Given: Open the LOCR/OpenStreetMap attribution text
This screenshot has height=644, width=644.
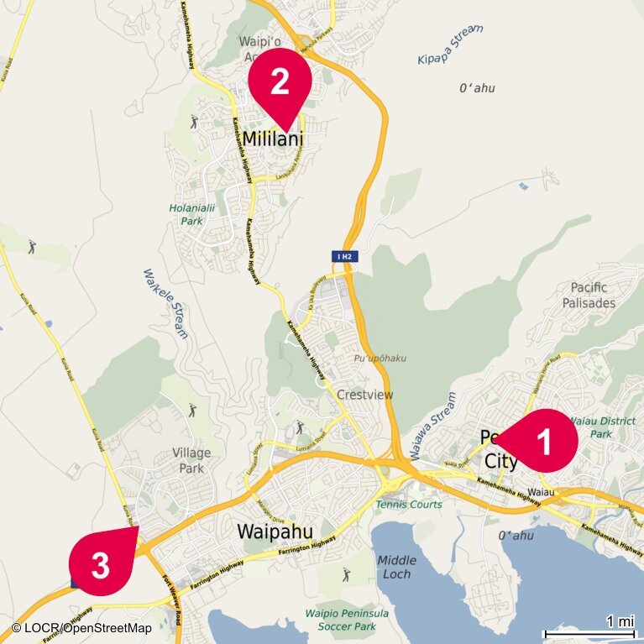Looking at the screenshot, I should pos(81,628).
